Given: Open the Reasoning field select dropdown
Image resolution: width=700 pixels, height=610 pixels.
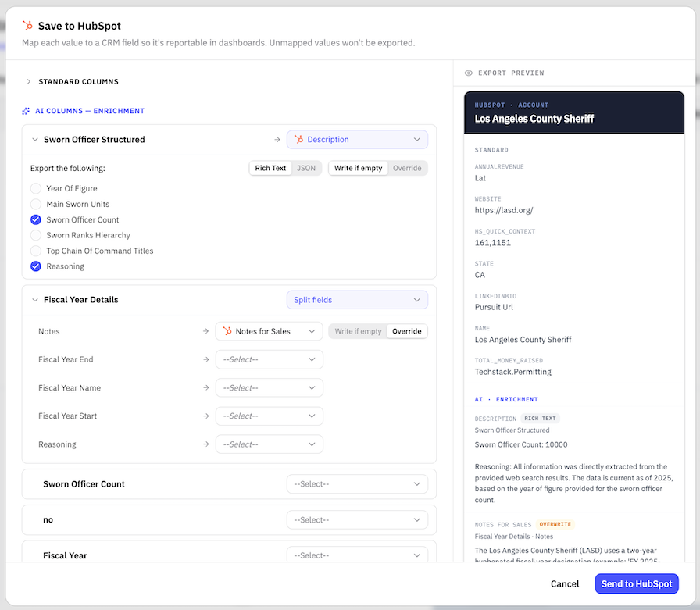Looking at the screenshot, I should (x=270, y=444).
